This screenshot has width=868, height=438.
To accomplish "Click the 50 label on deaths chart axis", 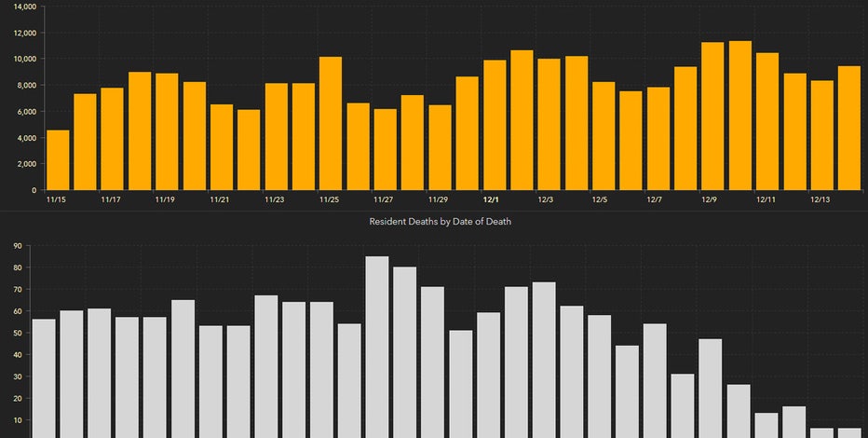I will (x=17, y=333).
